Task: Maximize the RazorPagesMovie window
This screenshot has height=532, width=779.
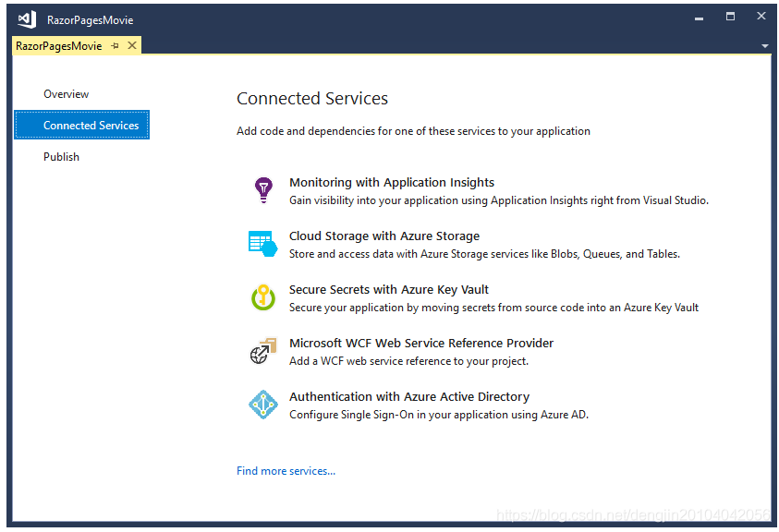Action: coord(730,17)
